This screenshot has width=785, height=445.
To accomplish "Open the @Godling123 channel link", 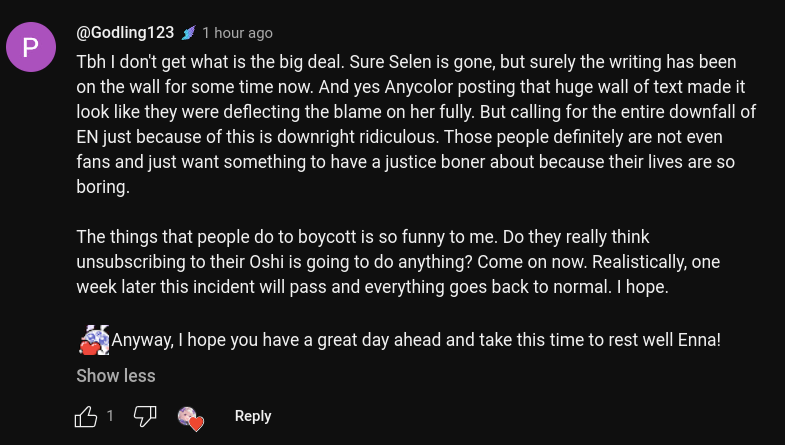I will (125, 33).
